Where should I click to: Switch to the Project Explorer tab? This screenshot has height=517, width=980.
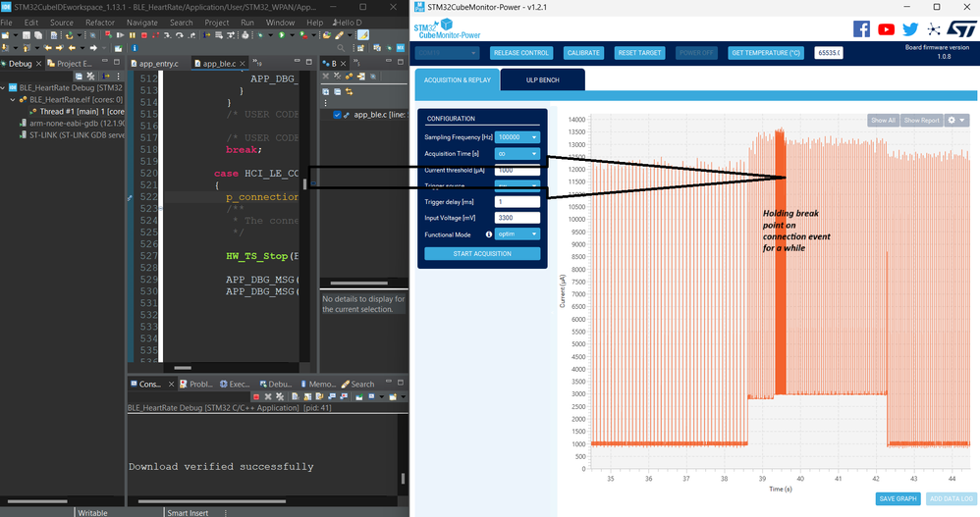pos(70,63)
